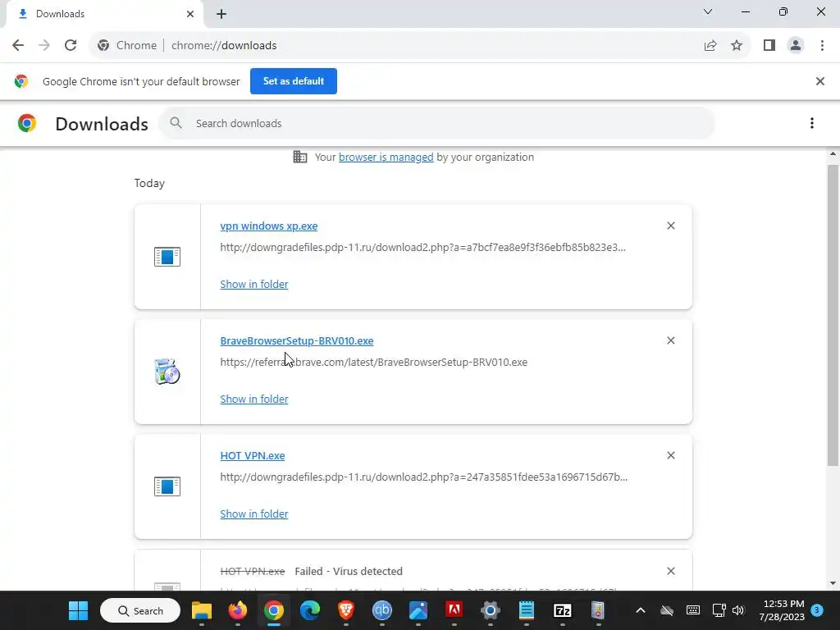Open the tab search chevron
This screenshot has height=630, width=840.
708,11
